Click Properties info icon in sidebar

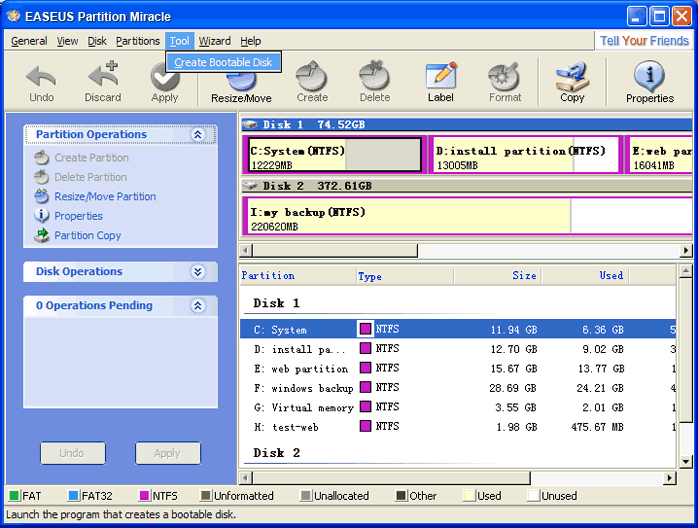tap(41, 215)
